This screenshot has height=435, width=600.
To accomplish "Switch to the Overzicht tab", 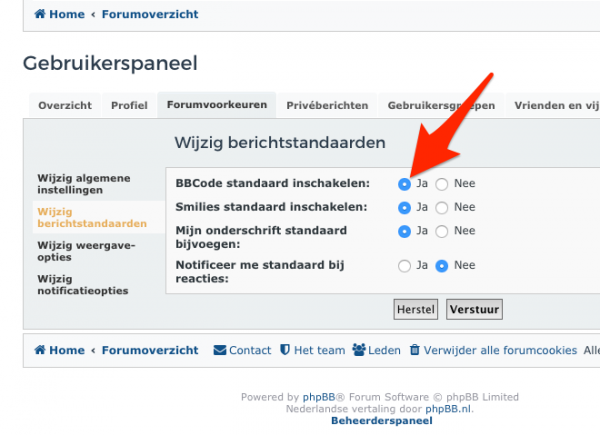I will click(x=65, y=106).
